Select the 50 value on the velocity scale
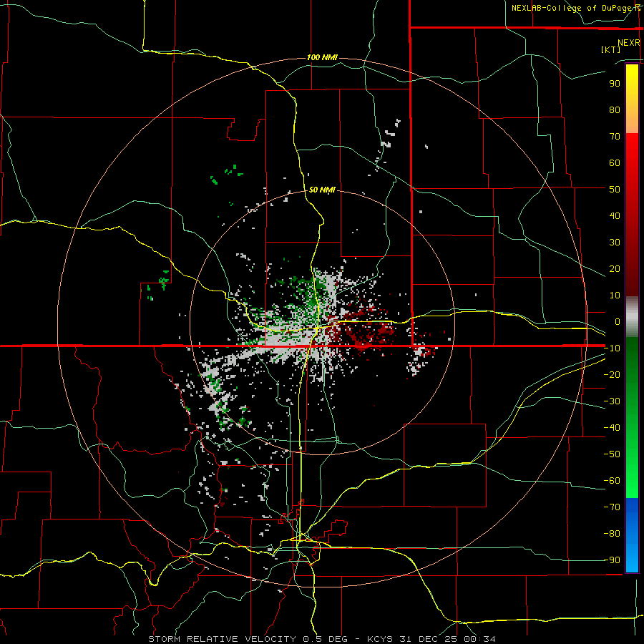Viewport: 644px width, 644px height. coord(615,190)
